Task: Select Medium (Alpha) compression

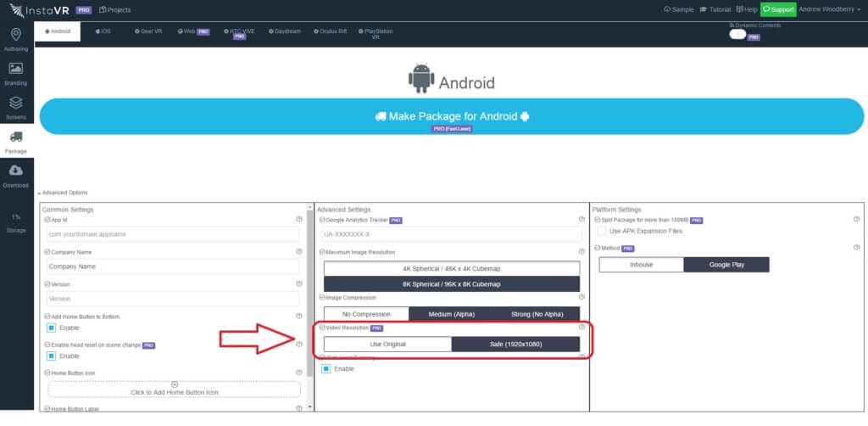Action: tap(451, 314)
